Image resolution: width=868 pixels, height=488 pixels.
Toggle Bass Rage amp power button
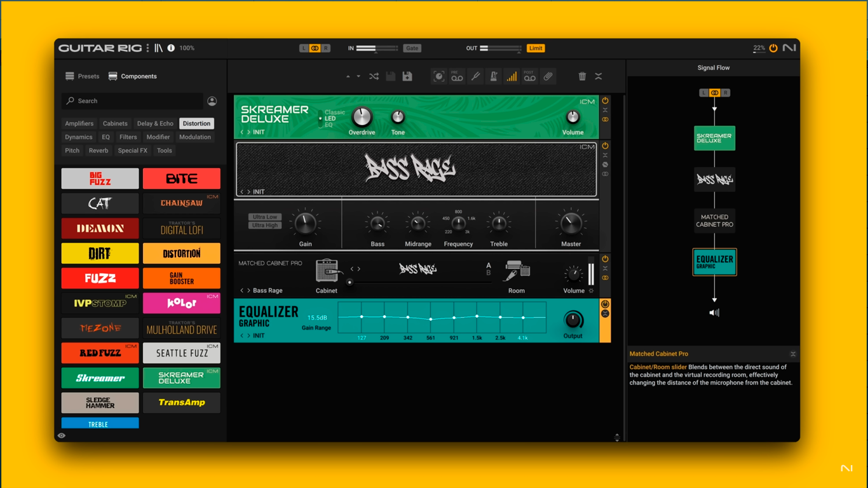pyautogui.click(x=605, y=146)
